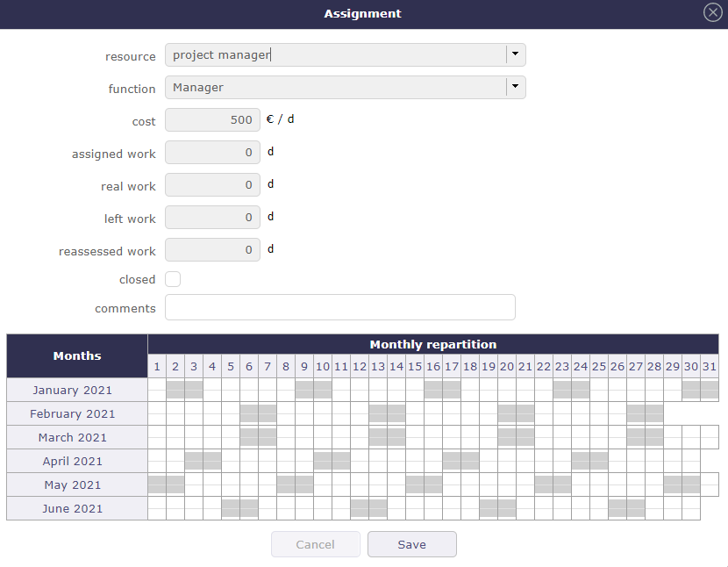728x567 pixels.
Task: Click the February 2021 row label
Action: click(76, 413)
